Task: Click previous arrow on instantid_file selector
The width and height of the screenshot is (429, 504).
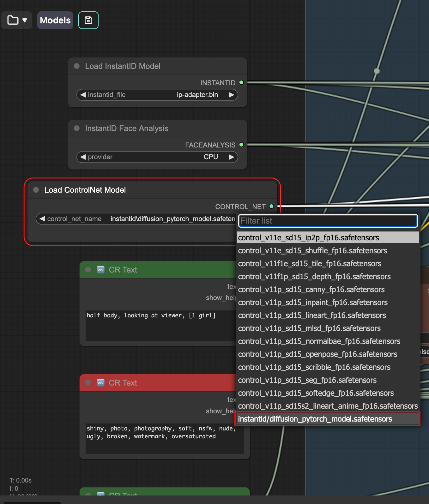Action: pos(83,95)
